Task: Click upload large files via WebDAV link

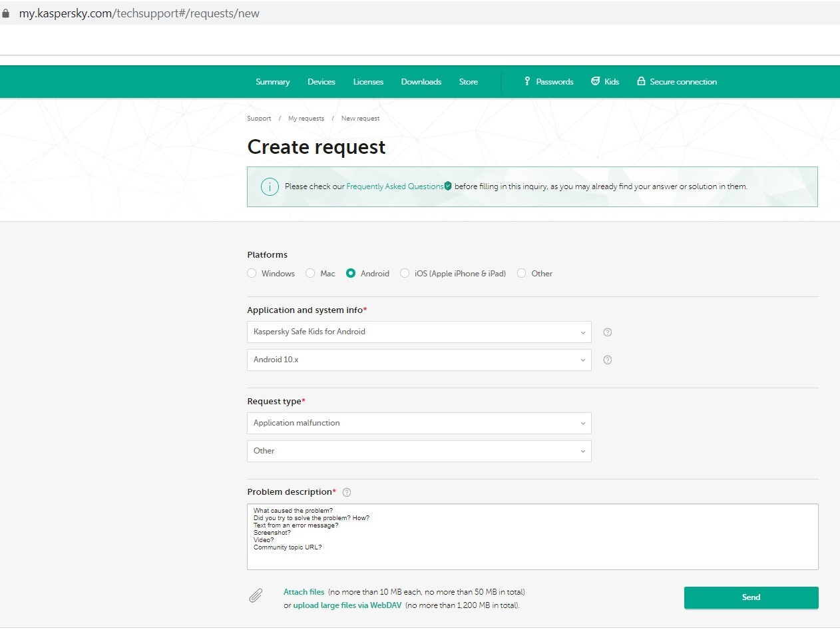Action: coord(347,605)
